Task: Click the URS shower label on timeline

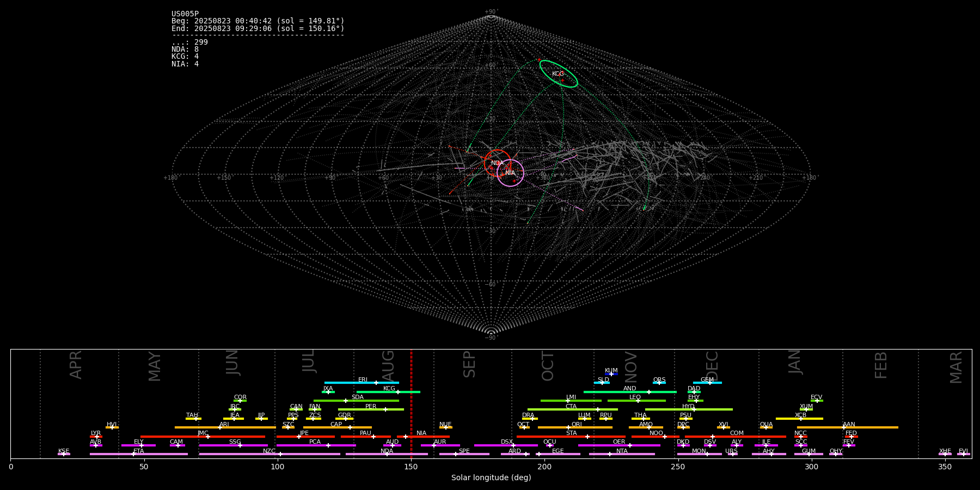Action: point(731,451)
